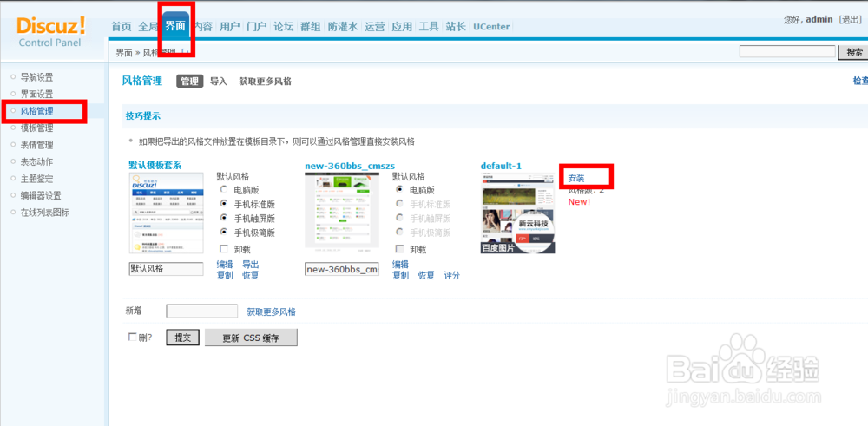The height and width of the screenshot is (426, 868).
Task: Select 电脑版 radio for new-360bbs_cmszs
Action: tap(399, 189)
